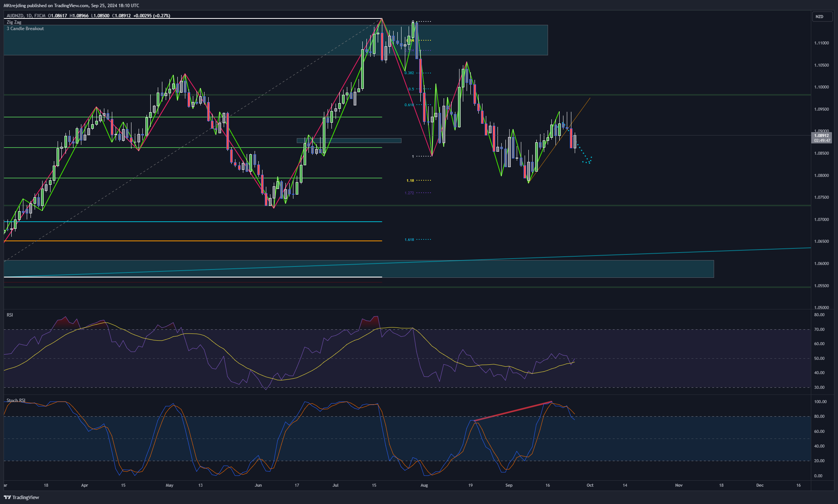This screenshot has height=504, width=838.
Task: Click the 70.00 RSI scale label
Action: coord(819,329)
